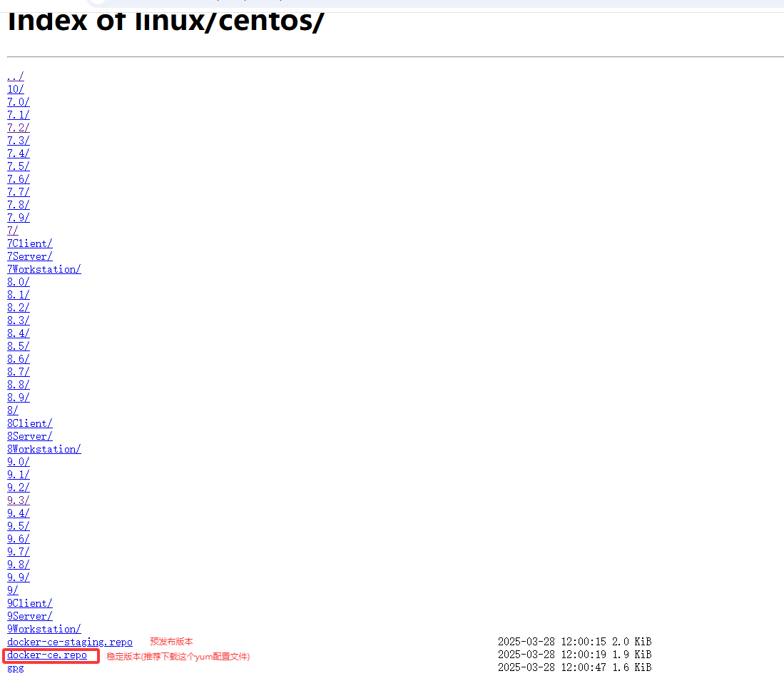The image size is (784, 681).
Task: Open the visited 7.2/ directory link
Action: click(x=19, y=128)
